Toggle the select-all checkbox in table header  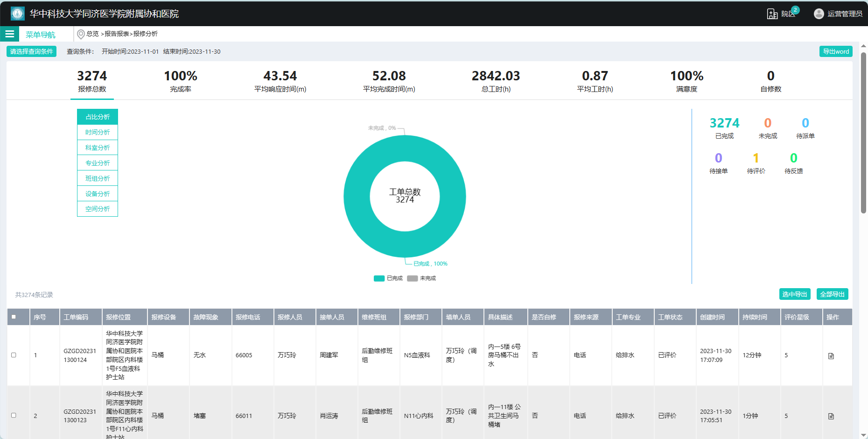14,316
